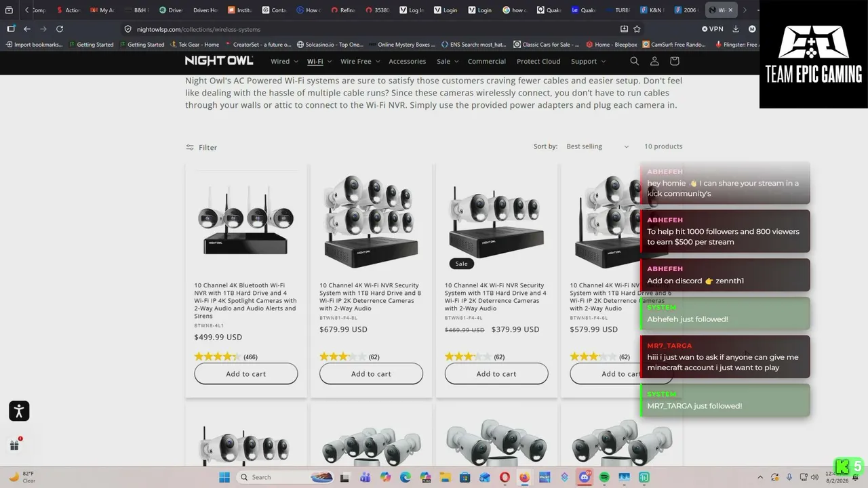Expand the Wire Free menu
The height and width of the screenshot is (488, 868).
tap(360, 61)
